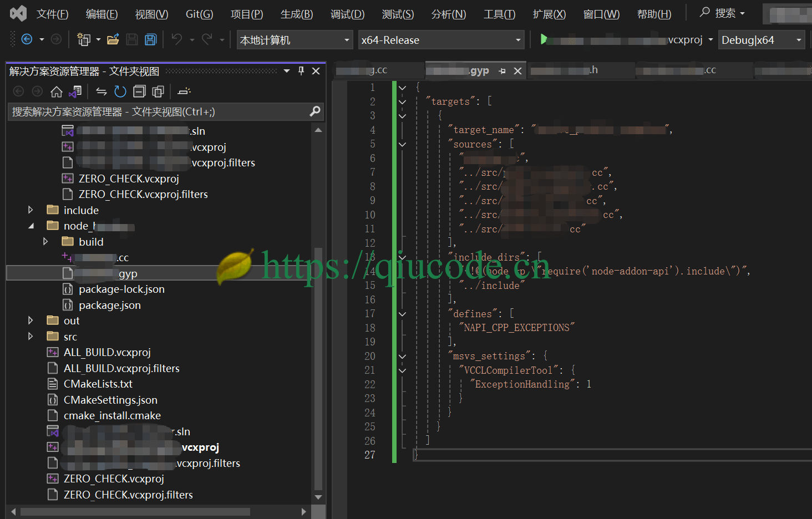Click the Save All toolbar icon
Image resolution: width=812 pixels, height=519 pixels.
[x=150, y=39]
